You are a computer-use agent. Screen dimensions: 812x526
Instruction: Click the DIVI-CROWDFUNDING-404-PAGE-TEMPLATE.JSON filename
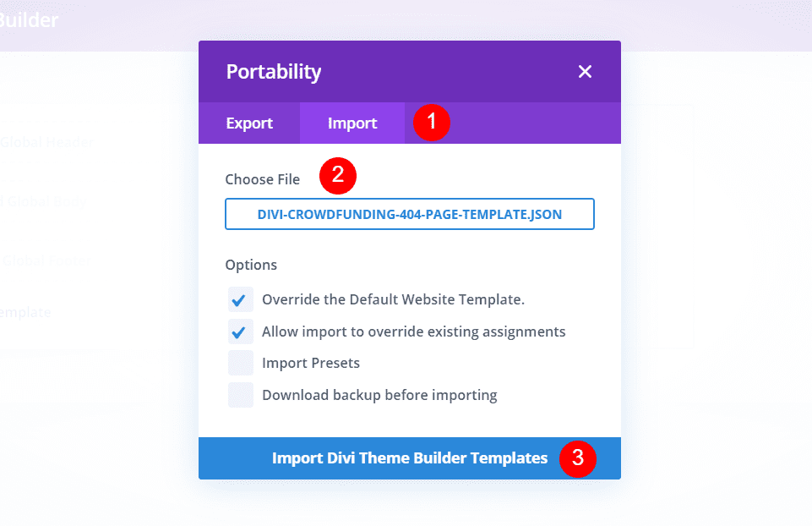point(409,214)
